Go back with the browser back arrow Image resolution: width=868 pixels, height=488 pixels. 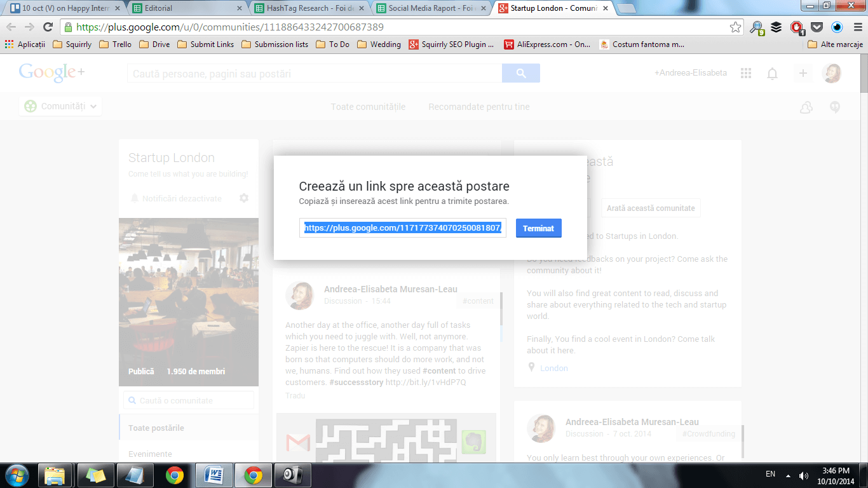11,27
